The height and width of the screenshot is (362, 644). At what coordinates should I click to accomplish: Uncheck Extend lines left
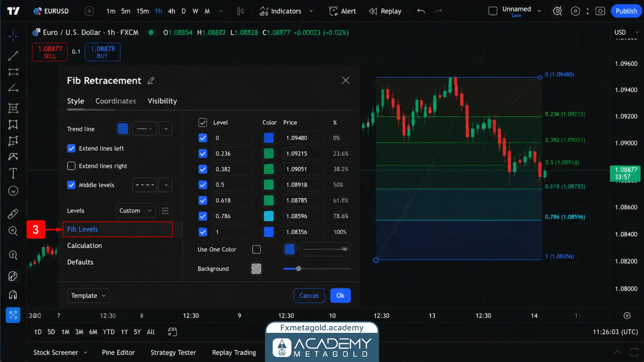click(x=71, y=148)
